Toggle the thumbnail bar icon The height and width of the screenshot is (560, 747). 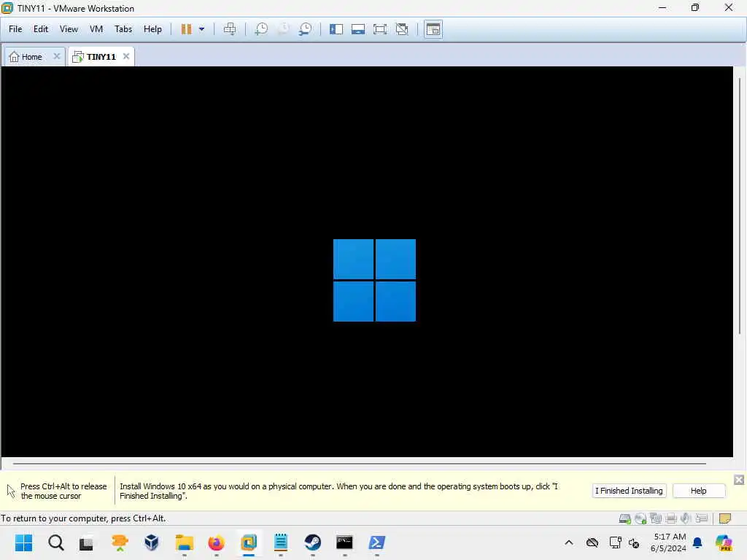[x=358, y=29]
